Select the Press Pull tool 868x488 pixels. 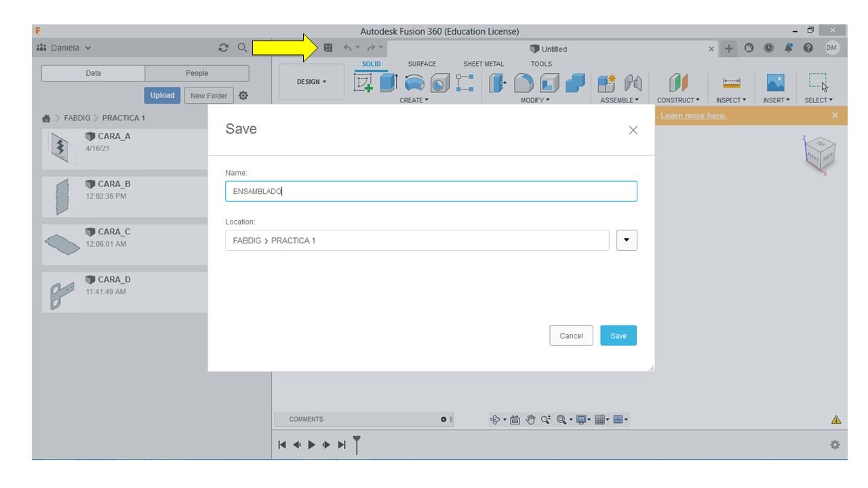click(x=498, y=84)
